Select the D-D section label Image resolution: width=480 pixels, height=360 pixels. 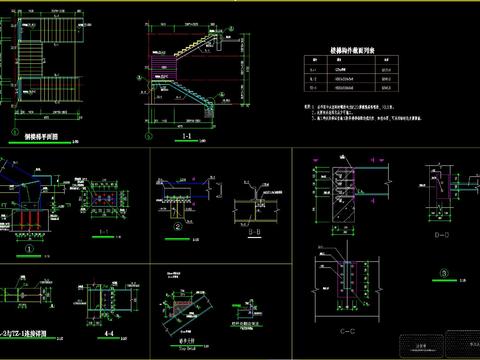[x=442, y=235]
